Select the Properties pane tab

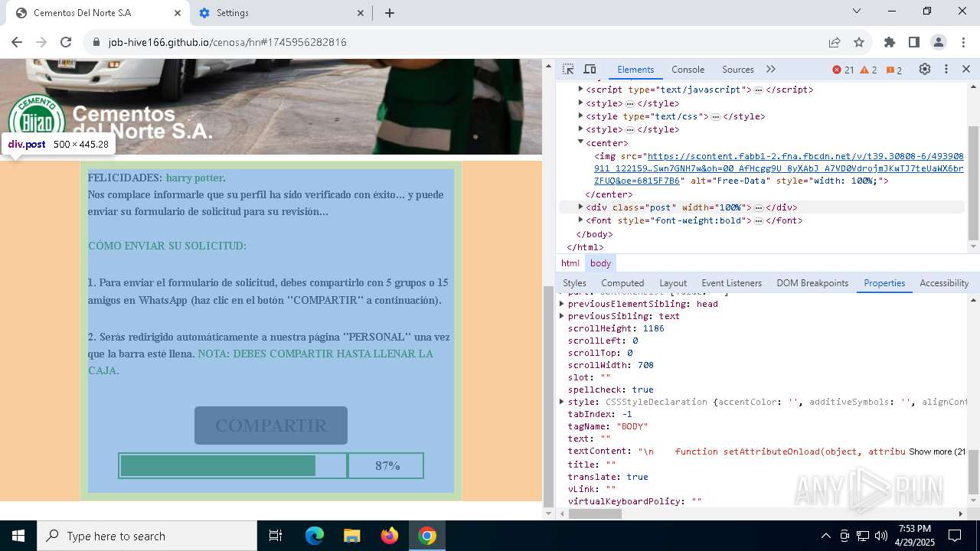click(x=884, y=283)
